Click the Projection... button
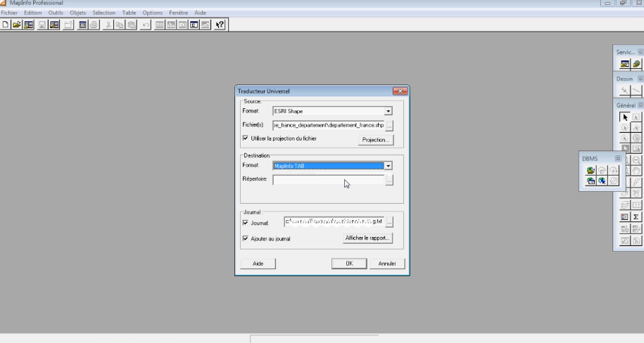 [x=375, y=140]
